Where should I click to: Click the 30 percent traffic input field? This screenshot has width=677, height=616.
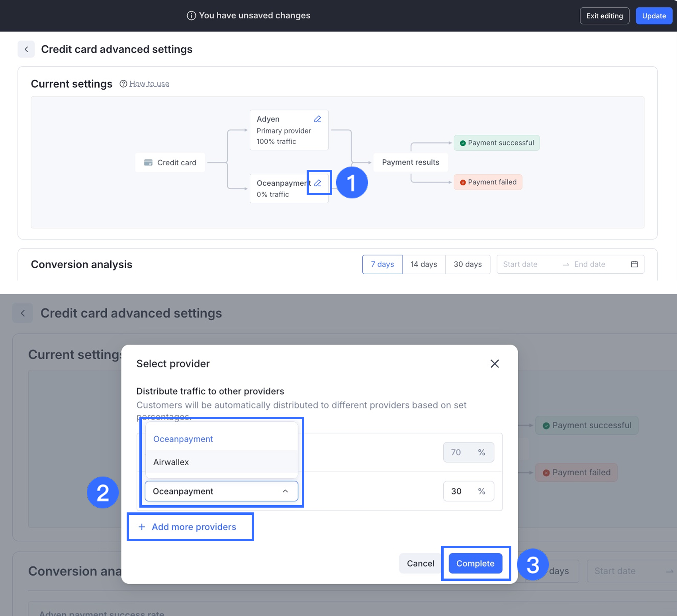point(457,491)
